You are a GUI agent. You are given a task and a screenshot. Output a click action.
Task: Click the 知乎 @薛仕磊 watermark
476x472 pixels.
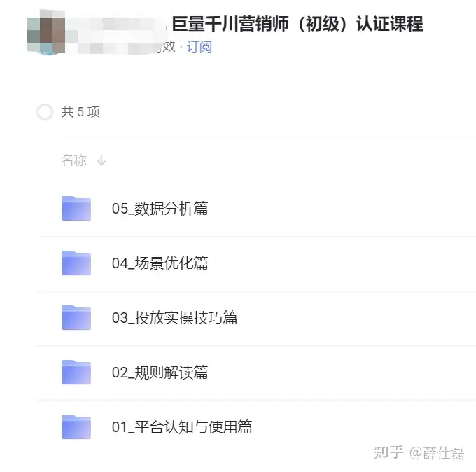(419, 453)
